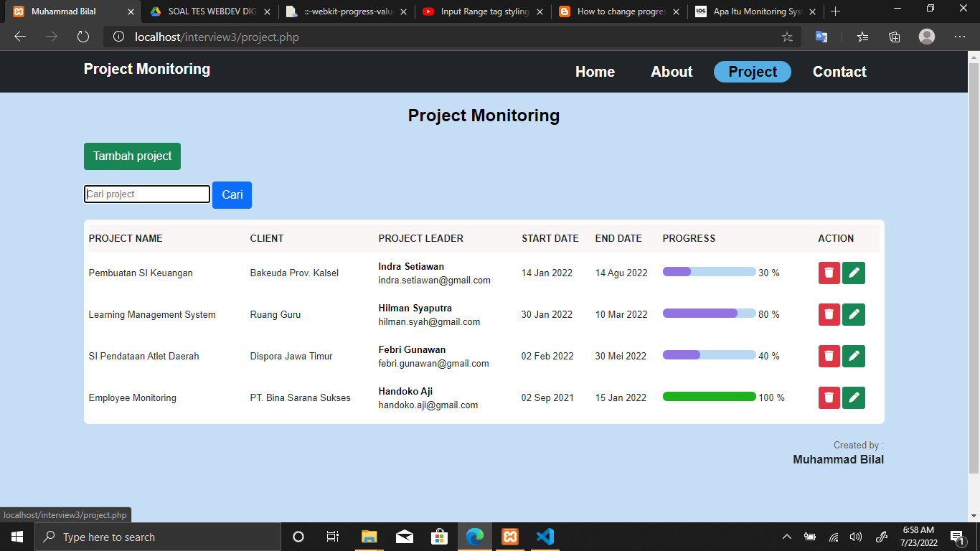Show hidden system tray icons
The height and width of the screenshot is (551, 980).
(787, 537)
